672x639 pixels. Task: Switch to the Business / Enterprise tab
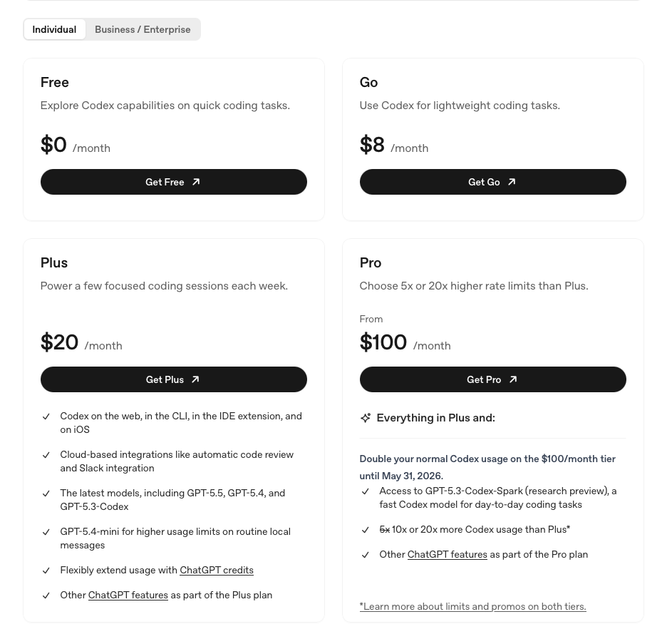tap(143, 29)
